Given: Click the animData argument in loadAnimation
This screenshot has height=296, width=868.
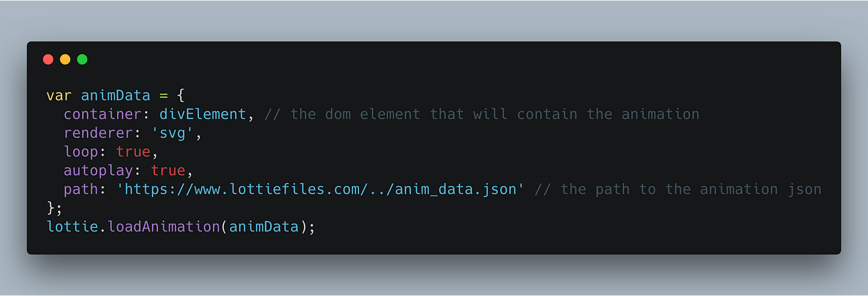Looking at the screenshot, I should point(264,226).
